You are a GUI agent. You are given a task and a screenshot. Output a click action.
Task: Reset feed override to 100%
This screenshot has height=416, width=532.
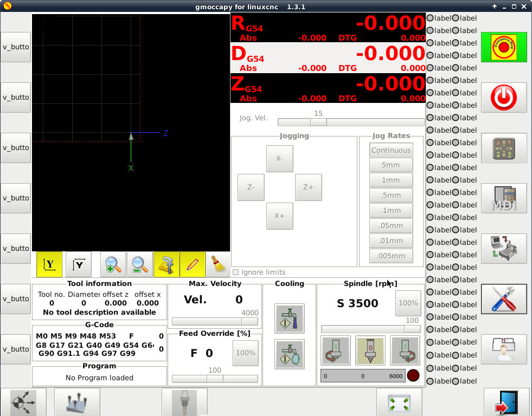[x=246, y=353]
